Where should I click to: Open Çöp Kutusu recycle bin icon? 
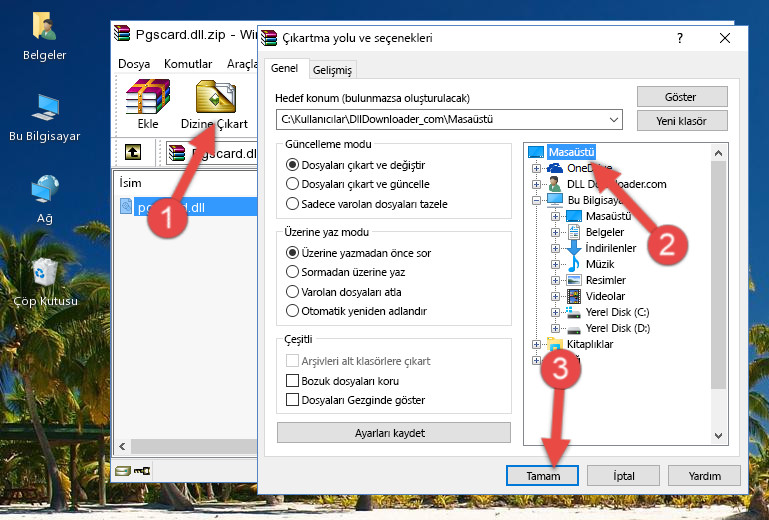[x=45, y=271]
